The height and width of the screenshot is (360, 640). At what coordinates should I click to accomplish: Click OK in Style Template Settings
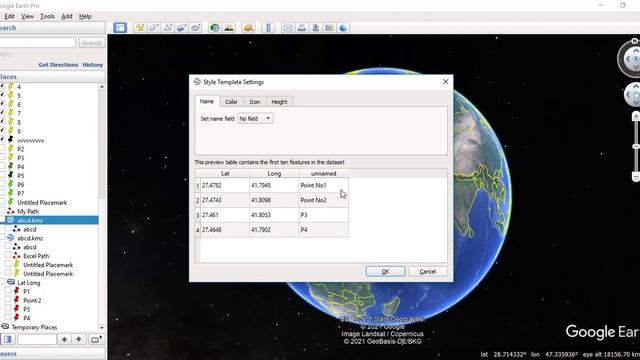point(385,271)
